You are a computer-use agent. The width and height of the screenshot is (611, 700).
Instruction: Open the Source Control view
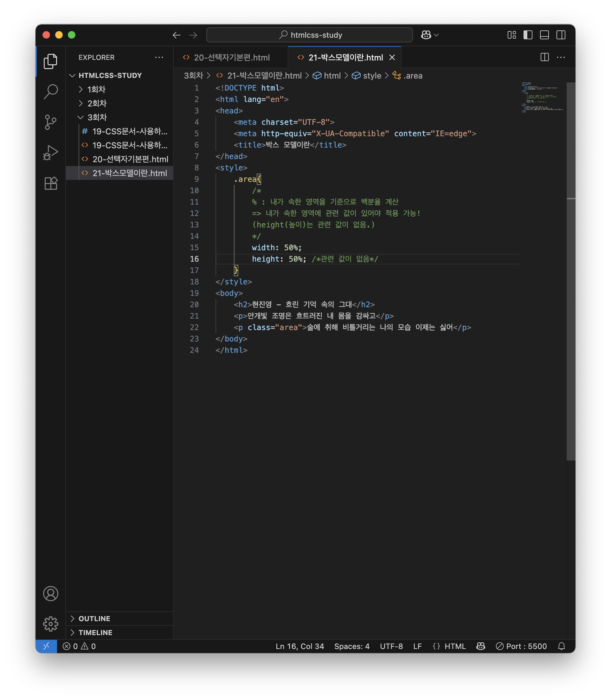coord(50,122)
